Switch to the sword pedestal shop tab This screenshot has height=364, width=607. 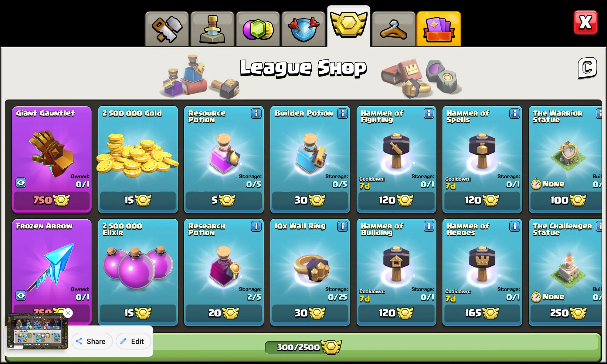[212, 29]
